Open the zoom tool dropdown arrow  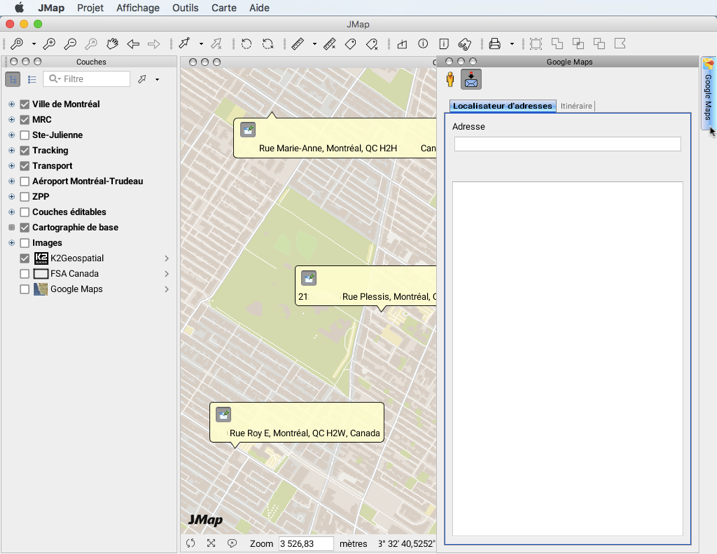(x=34, y=44)
